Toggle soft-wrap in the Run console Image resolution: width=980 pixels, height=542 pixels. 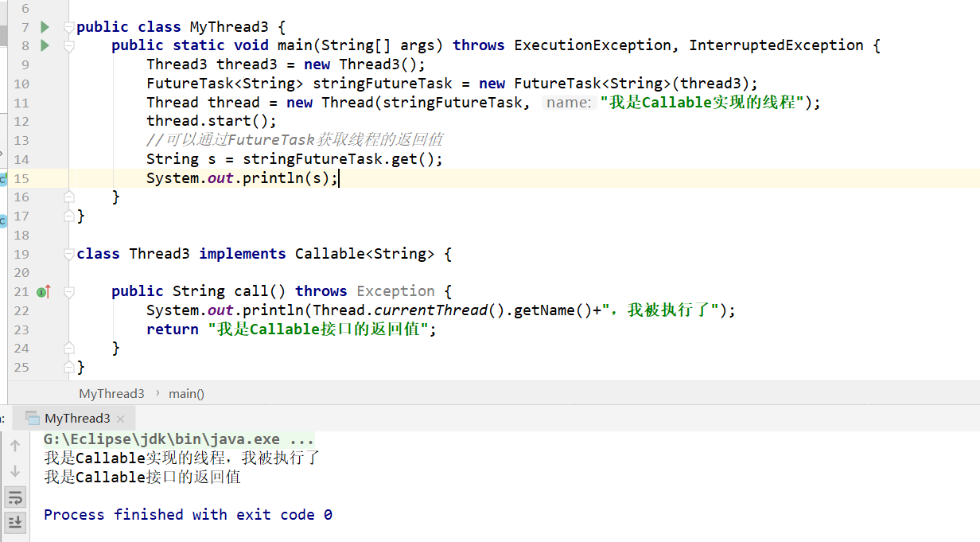15,497
